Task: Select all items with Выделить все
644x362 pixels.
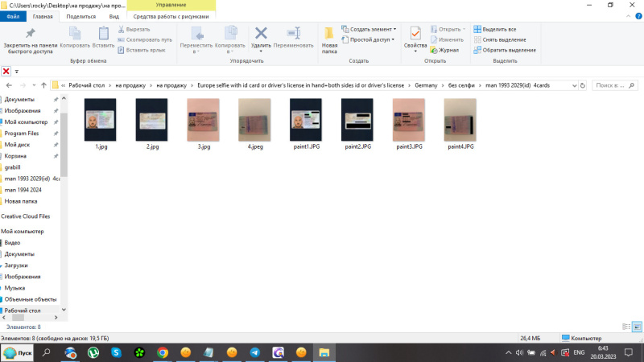Action: (x=494, y=29)
